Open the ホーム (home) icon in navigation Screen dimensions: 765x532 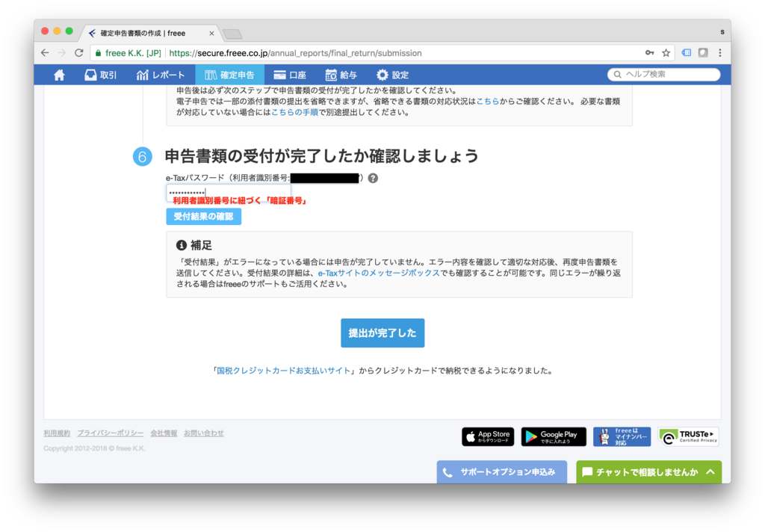click(59, 75)
